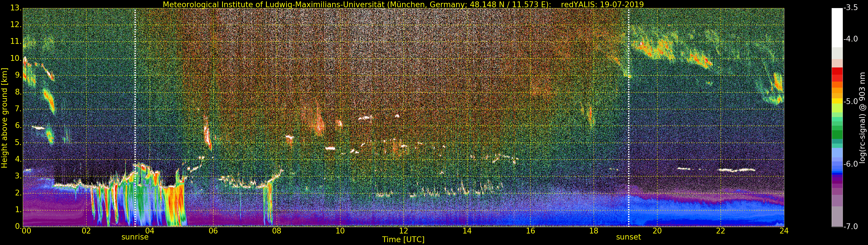This screenshot has height=245, width=868.
Task: Click the time axis tick label 24
Action: (784, 231)
